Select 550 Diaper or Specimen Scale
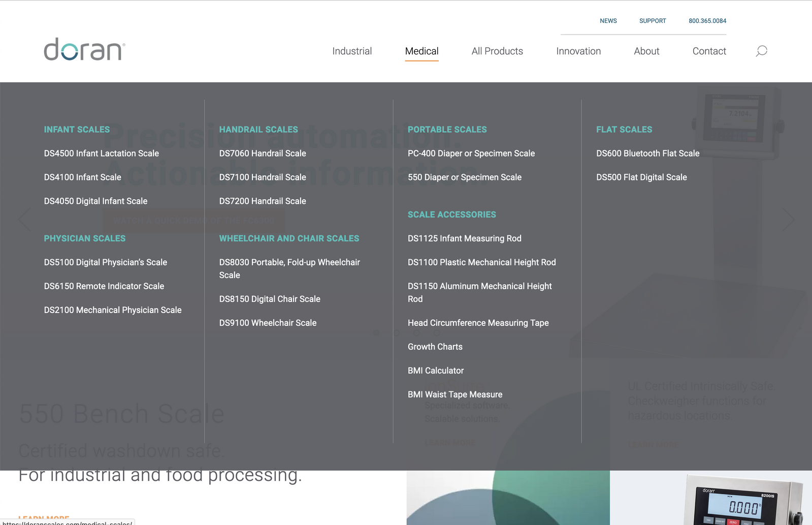 [465, 177]
